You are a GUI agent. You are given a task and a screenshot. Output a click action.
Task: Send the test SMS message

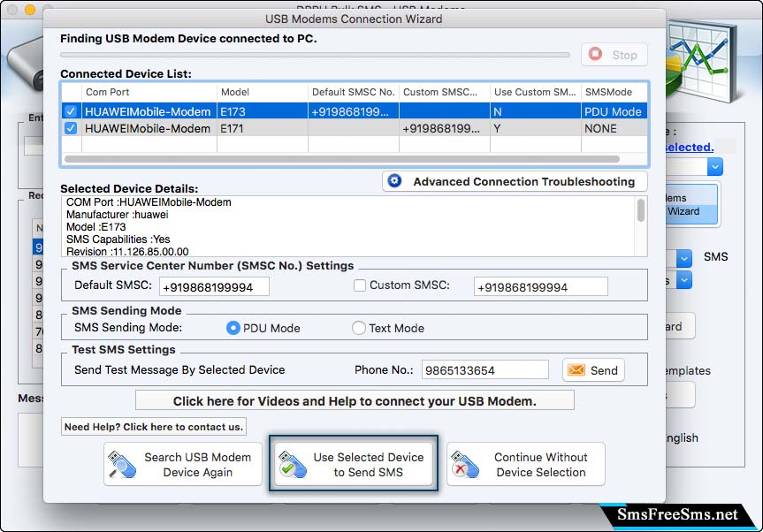[593, 370]
